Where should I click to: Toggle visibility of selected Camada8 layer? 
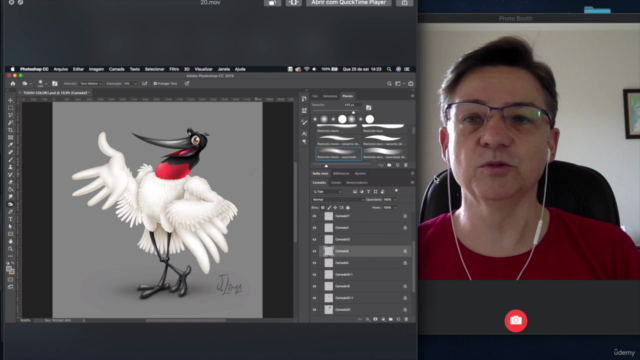pyautogui.click(x=314, y=251)
